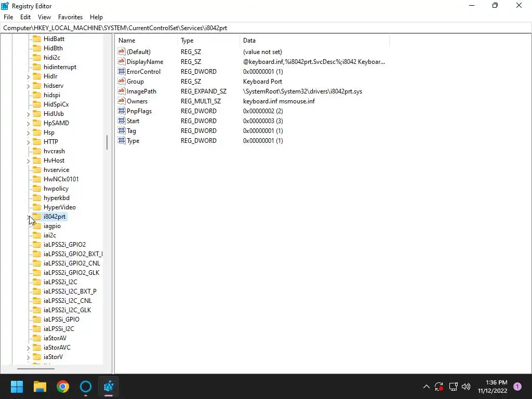Select the i8042prt key in the tree
Screen dimensions: 532x399
[54, 217]
